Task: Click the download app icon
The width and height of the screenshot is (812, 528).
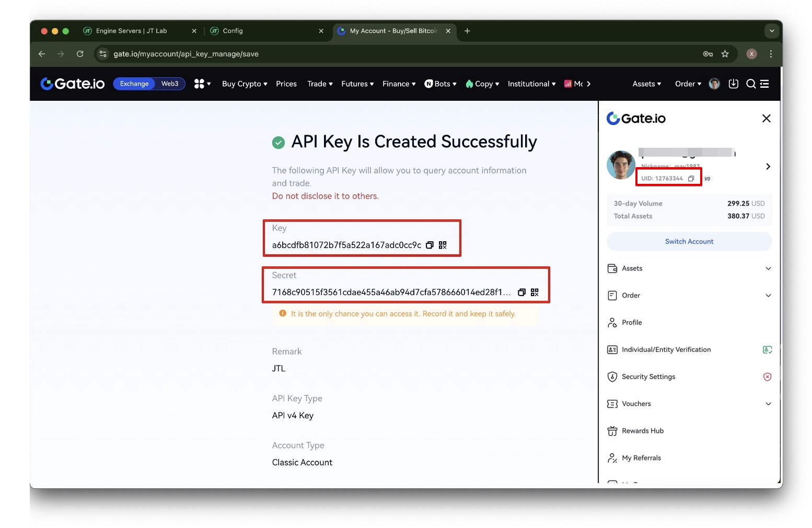Action: click(734, 84)
